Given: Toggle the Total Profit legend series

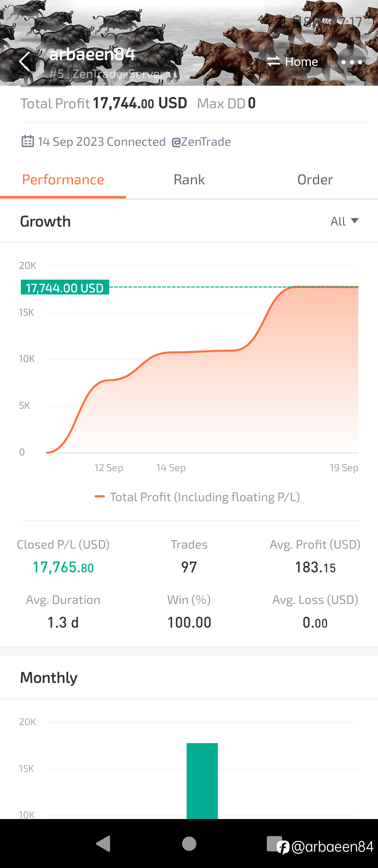Looking at the screenshot, I should point(197,497).
